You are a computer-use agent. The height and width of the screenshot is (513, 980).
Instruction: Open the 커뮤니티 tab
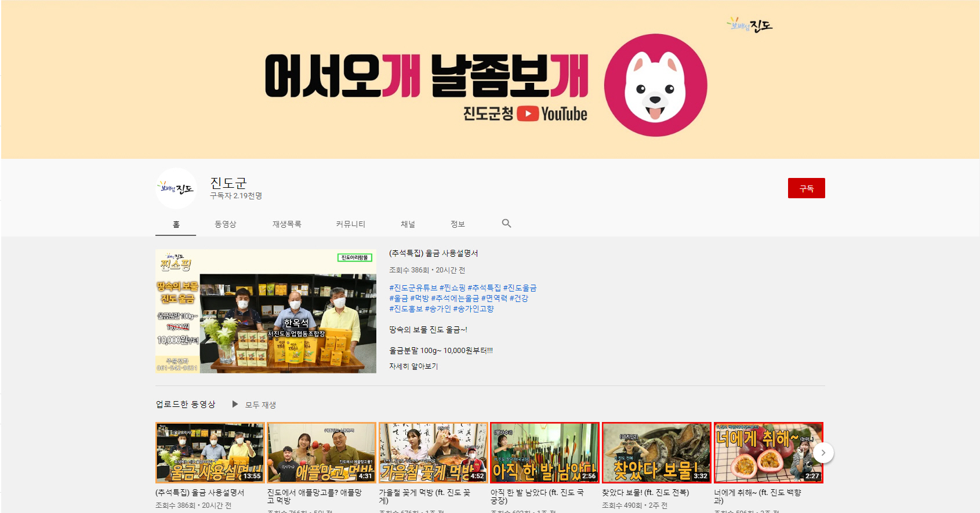(x=350, y=224)
